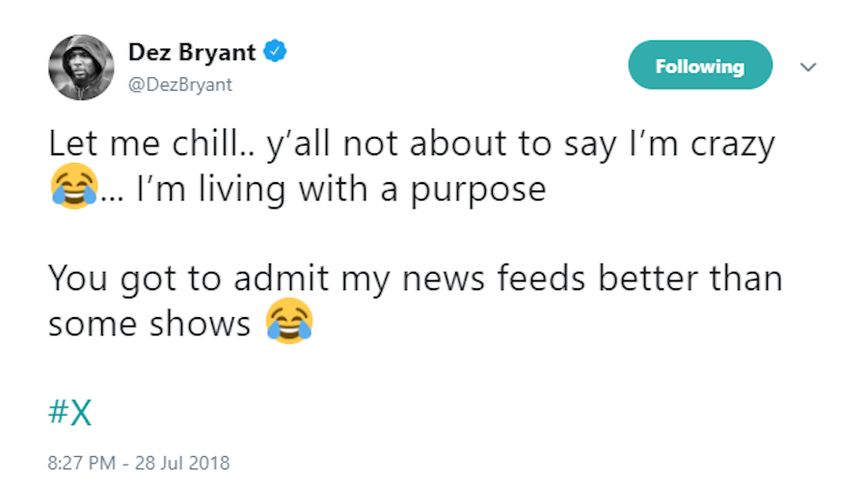This screenshot has width=868, height=482.
Task: Click the blue verified badge icon
Action: (x=278, y=51)
